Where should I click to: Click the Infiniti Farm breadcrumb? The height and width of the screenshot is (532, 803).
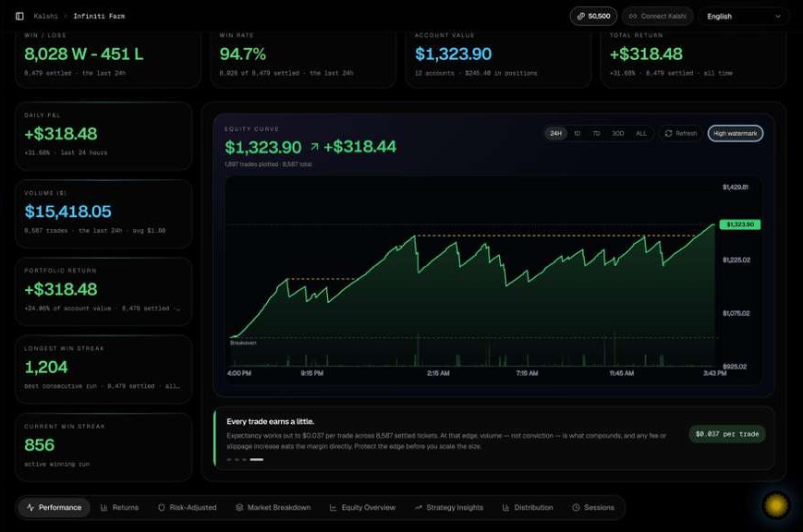(x=99, y=17)
